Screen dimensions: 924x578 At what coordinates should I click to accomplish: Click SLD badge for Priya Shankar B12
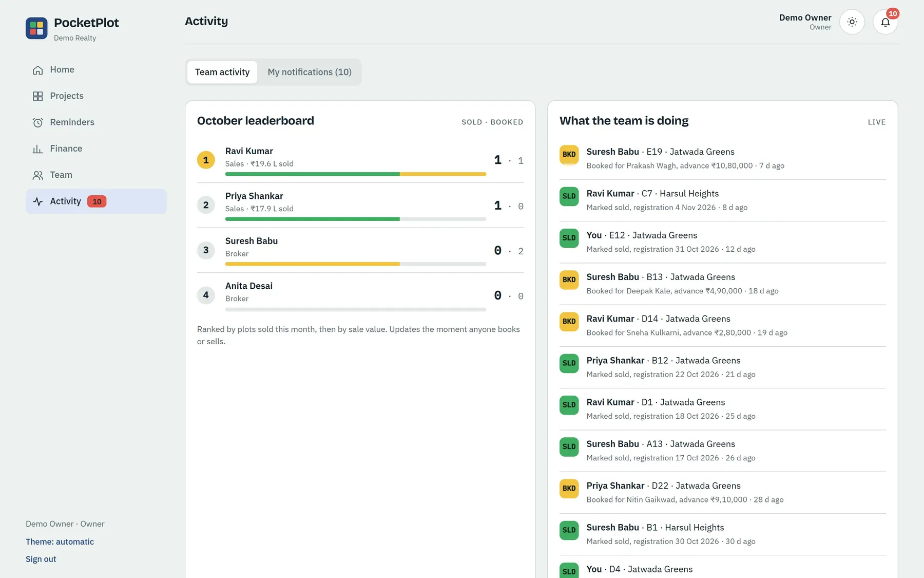(x=569, y=363)
